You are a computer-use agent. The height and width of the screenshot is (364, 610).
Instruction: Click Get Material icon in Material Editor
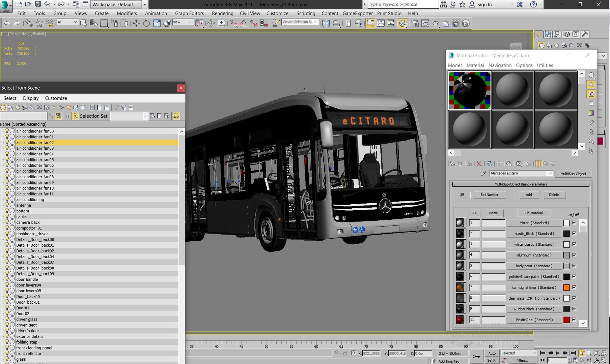[x=452, y=163]
